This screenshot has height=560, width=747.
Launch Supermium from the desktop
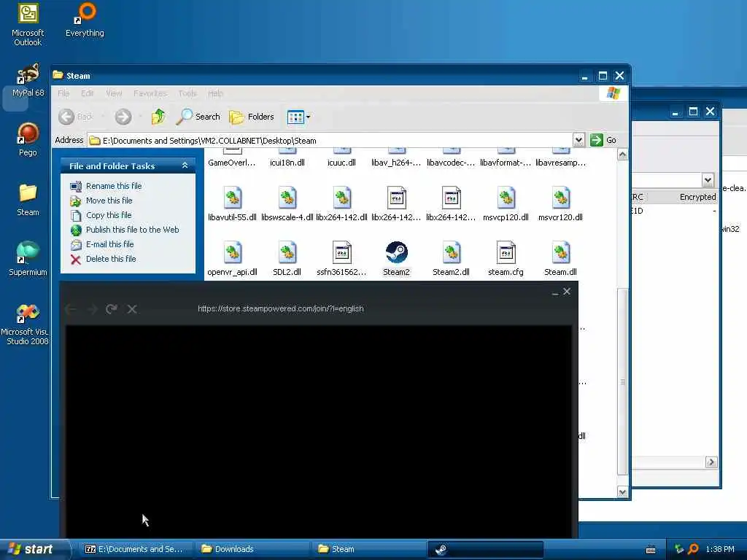[28, 259]
